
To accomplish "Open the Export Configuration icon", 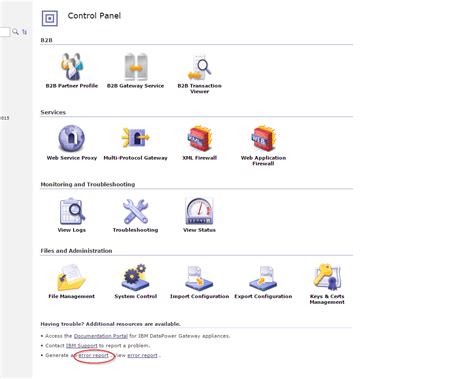I will [263, 278].
